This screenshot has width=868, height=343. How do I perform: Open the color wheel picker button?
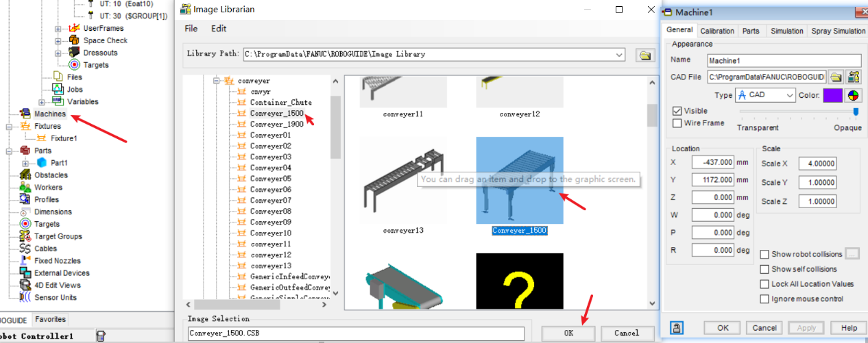[x=854, y=95]
